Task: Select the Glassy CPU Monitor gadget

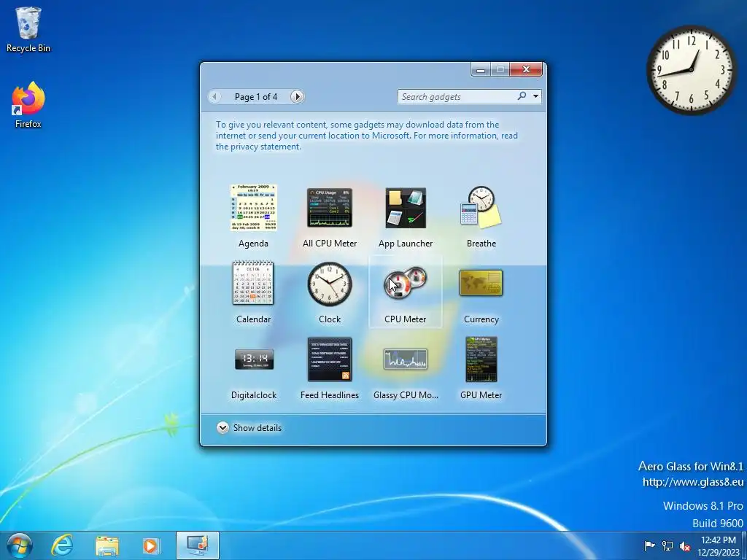Action: coord(406,359)
